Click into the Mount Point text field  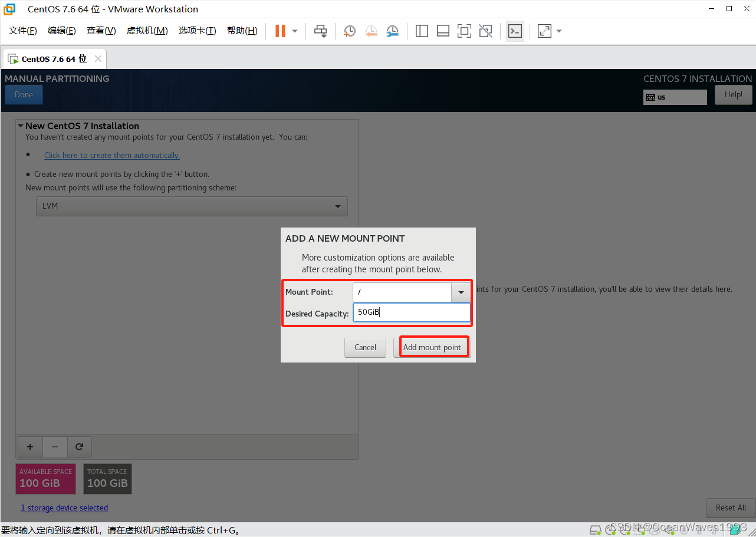coord(402,292)
